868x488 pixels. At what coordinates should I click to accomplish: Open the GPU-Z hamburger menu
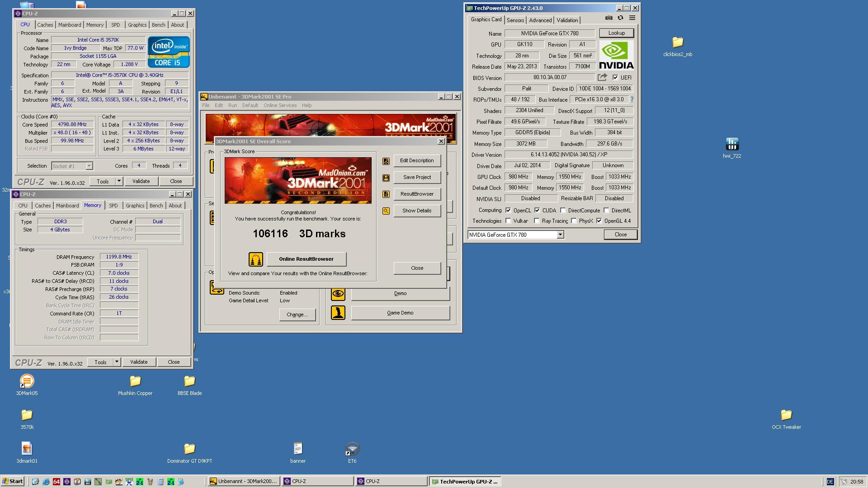tap(632, 18)
